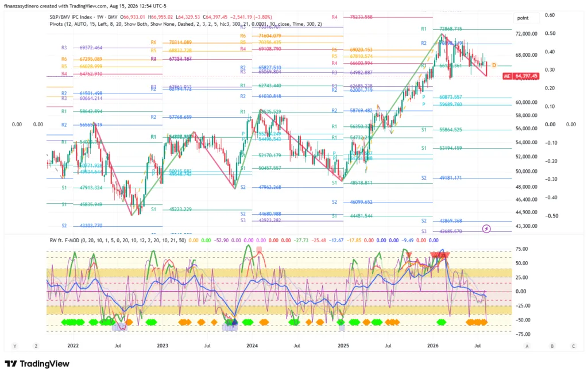Click the Z scale button

[x=36, y=346]
